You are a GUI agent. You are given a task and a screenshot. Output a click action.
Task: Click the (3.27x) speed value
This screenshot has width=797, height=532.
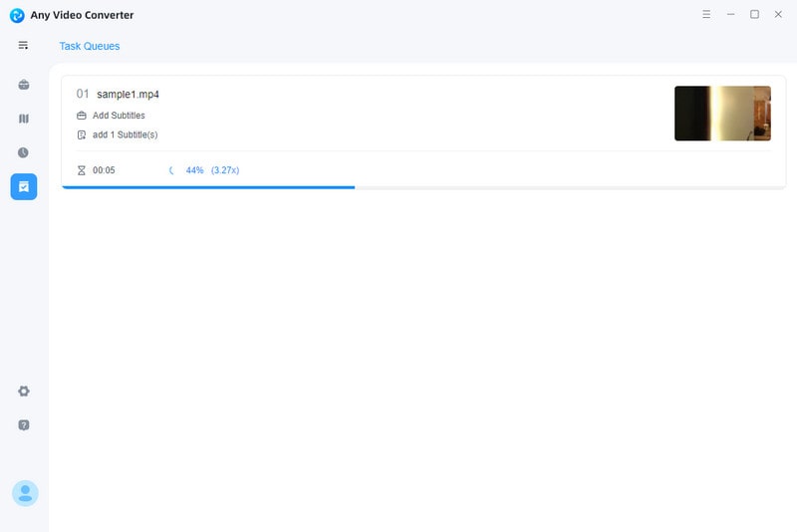click(x=225, y=170)
